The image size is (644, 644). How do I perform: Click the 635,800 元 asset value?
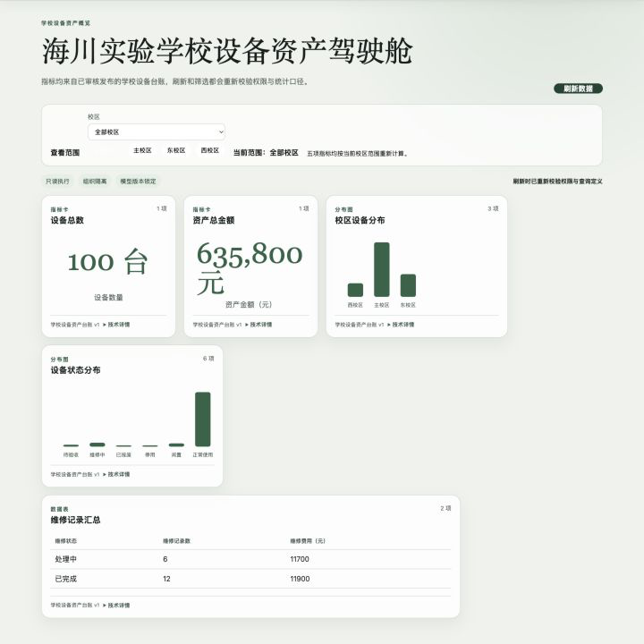[x=250, y=267]
